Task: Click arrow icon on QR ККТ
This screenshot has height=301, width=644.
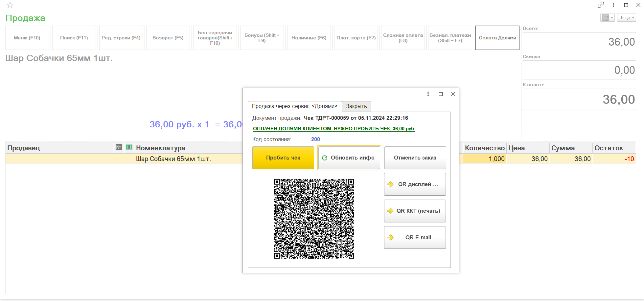Action: point(390,211)
